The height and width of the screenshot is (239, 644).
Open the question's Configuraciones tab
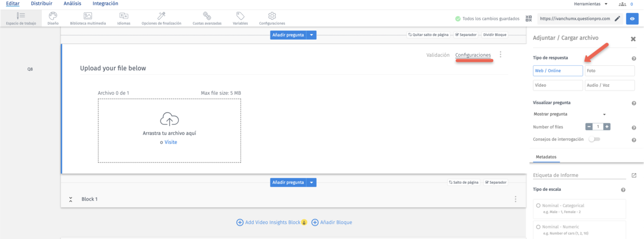(473, 55)
